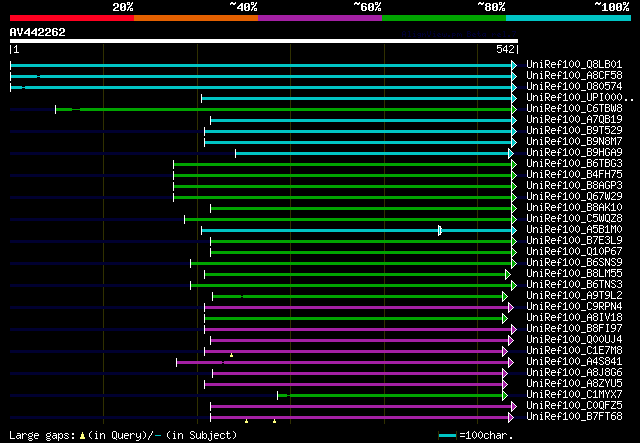The height and width of the screenshot is (443, 640).
Task: Click the UniRef100_B8AK10 label
Action: point(574,208)
